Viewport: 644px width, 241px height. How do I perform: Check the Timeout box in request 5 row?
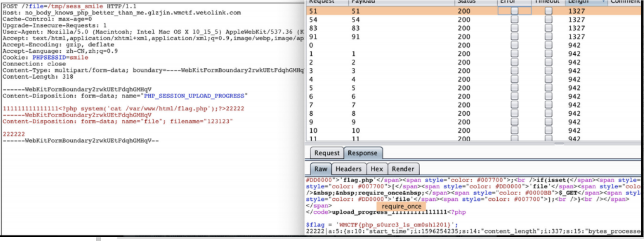548,88
